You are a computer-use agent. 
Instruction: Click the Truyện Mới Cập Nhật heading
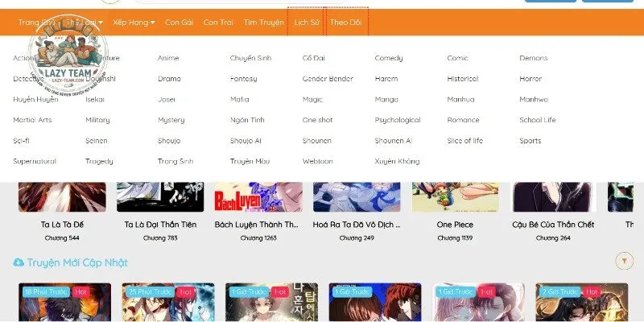point(77,262)
